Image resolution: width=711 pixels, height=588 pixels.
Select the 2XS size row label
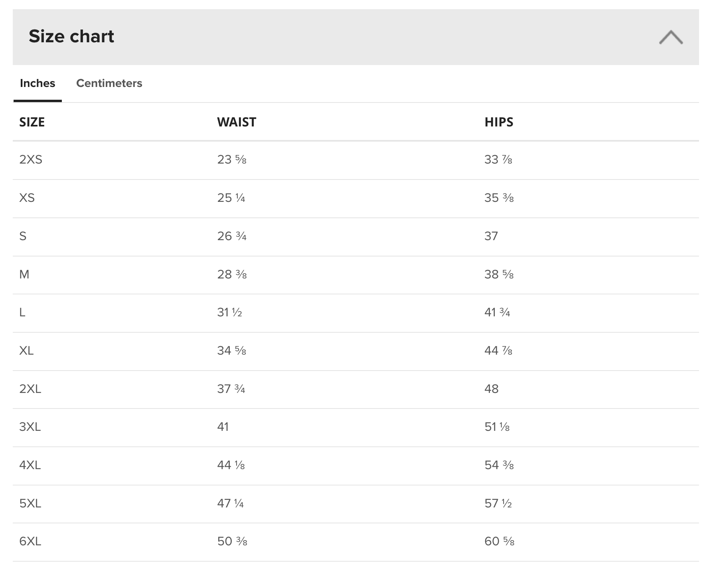(x=31, y=160)
